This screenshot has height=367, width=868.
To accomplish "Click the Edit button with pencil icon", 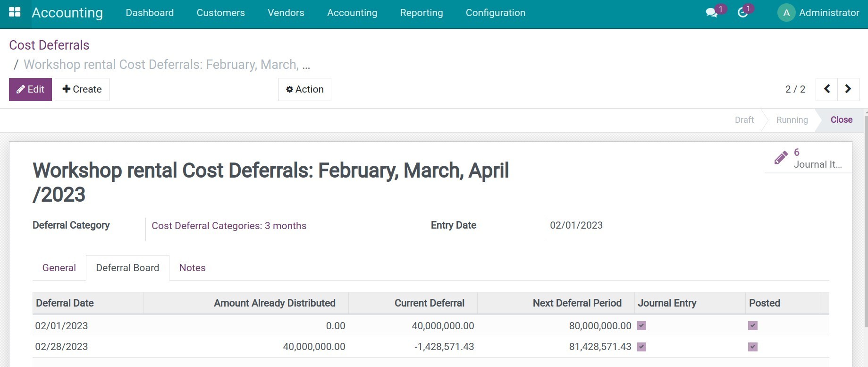I will click(30, 89).
